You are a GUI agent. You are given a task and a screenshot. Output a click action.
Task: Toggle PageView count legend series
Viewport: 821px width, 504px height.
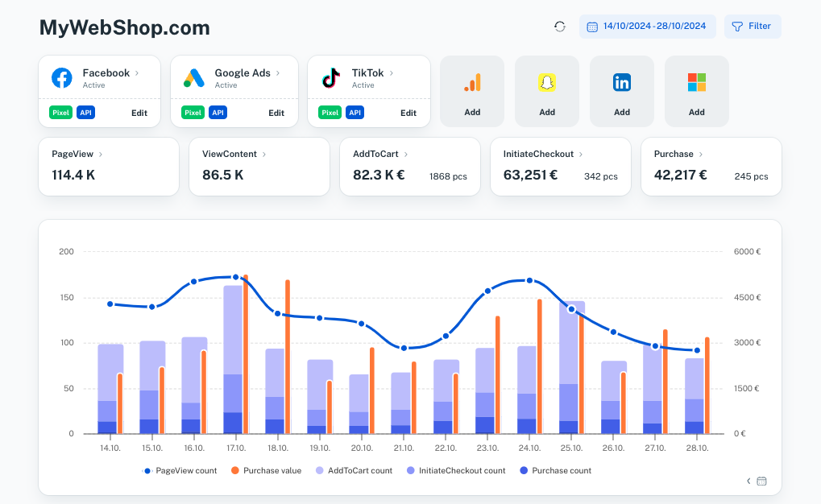point(180,470)
